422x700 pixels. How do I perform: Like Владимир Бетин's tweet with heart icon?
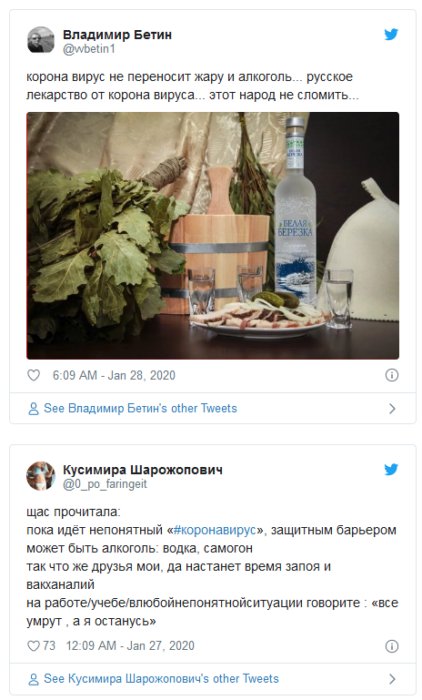pos(34,375)
